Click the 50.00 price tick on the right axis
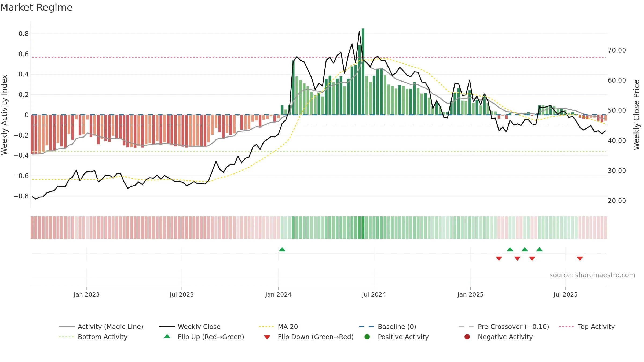This screenshot has width=644, height=362. (617, 110)
